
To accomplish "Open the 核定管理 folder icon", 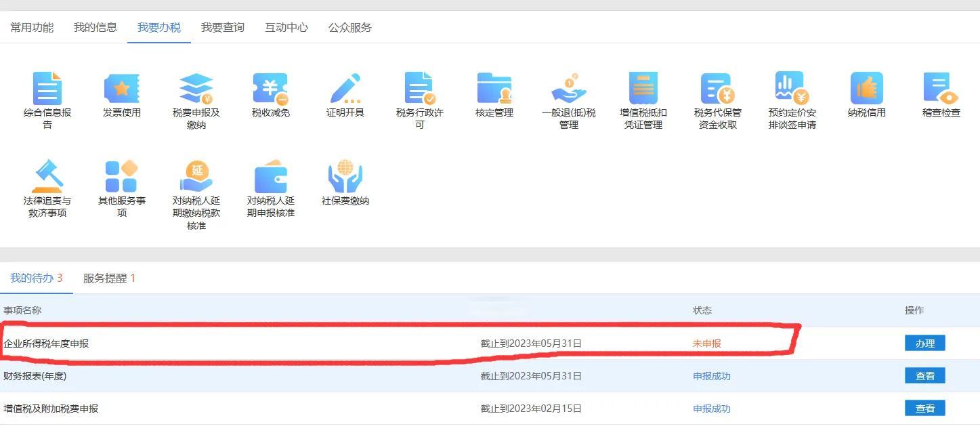I will coord(494,89).
